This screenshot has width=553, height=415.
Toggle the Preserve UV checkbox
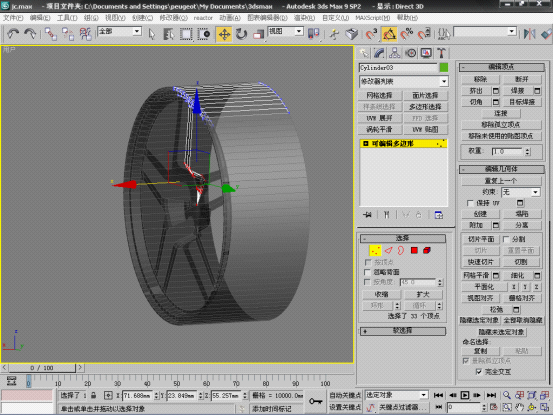470,203
